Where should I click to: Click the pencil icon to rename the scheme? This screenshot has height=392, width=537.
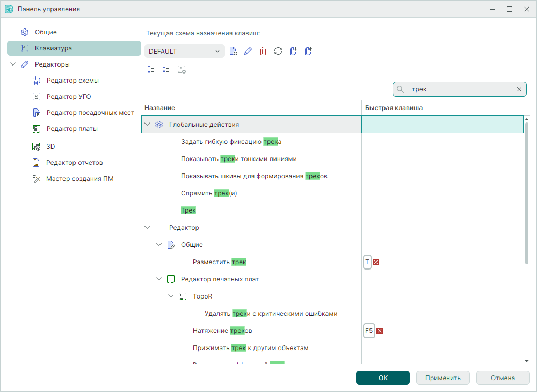tap(248, 52)
